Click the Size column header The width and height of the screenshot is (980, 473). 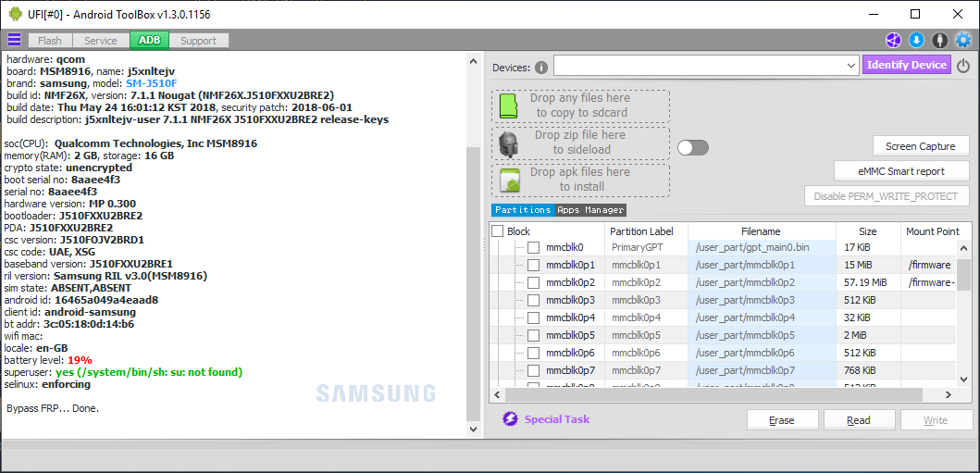pos(867,231)
